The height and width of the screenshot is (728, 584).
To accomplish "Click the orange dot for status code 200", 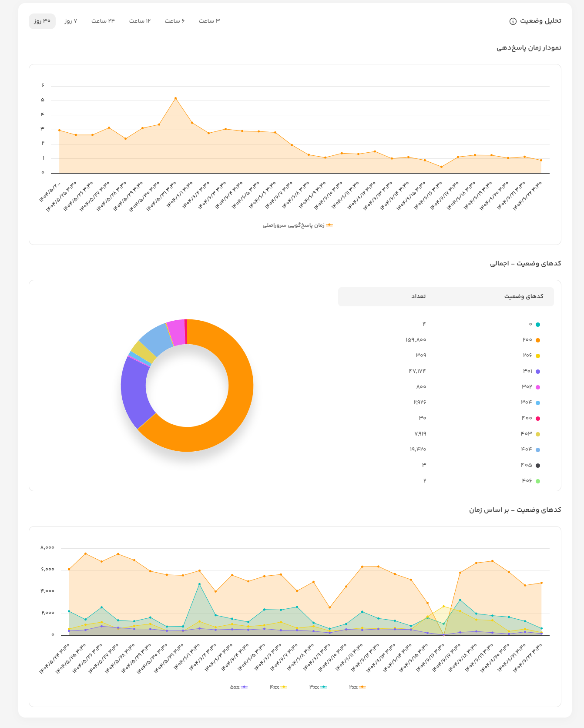I will pyautogui.click(x=538, y=340).
